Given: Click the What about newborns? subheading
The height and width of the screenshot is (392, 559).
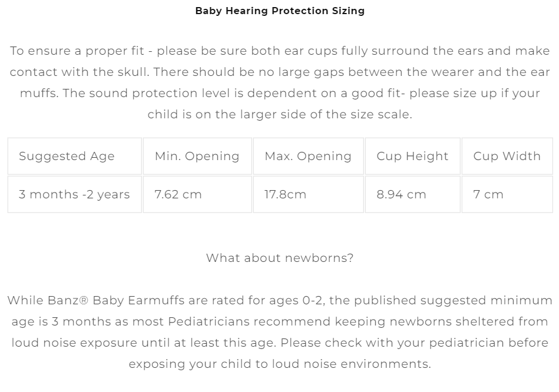Looking at the screenshot, I should tap(280, 258).
